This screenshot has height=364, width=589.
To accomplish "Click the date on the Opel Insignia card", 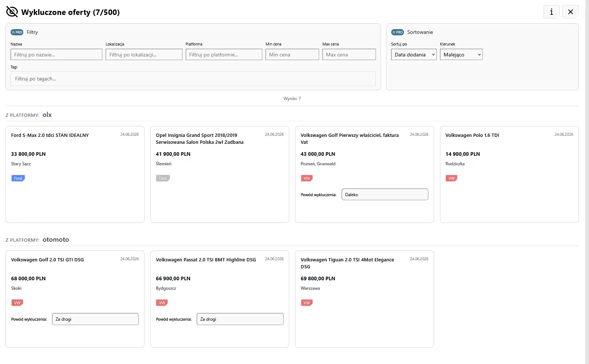I will (x=274, y=134).
